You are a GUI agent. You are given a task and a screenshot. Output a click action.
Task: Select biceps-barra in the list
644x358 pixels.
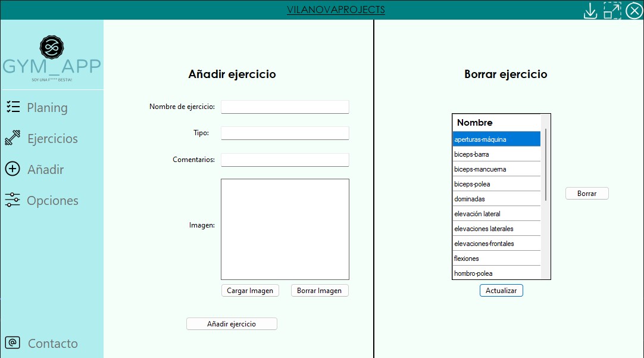click(496, 154)
